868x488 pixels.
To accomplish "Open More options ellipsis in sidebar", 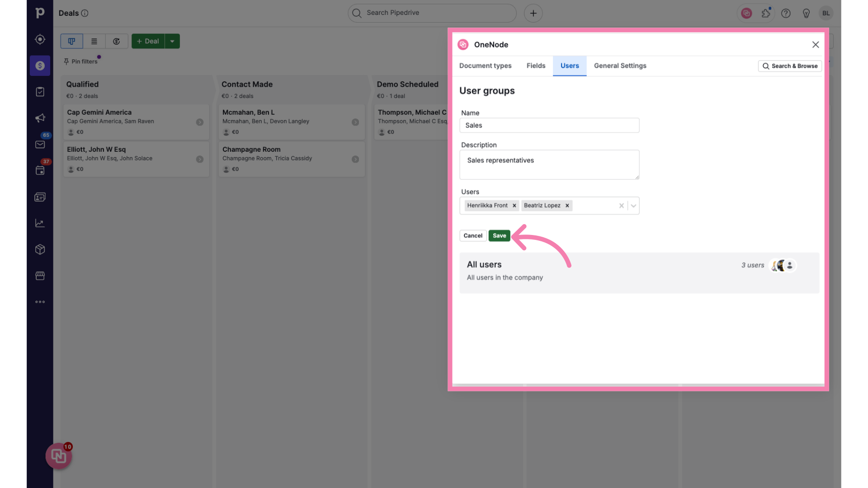I will (40, 302).
